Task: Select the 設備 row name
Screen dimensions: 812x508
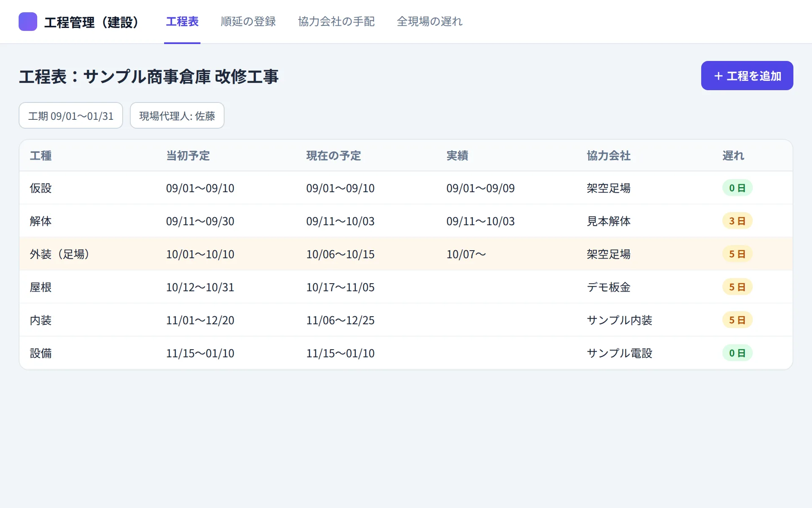Action: coord(41,353)
